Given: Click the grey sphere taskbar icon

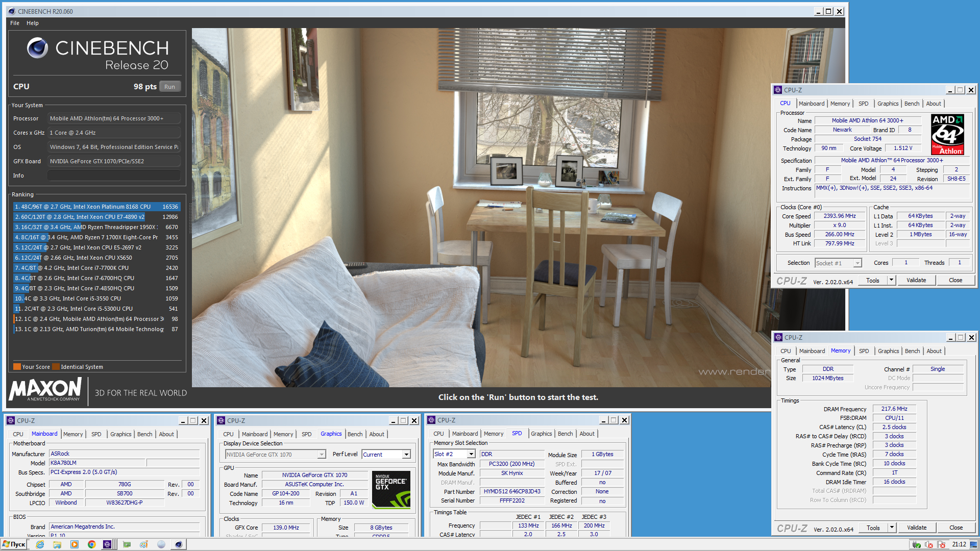Looking at the screenshot, I should [161, 544].
